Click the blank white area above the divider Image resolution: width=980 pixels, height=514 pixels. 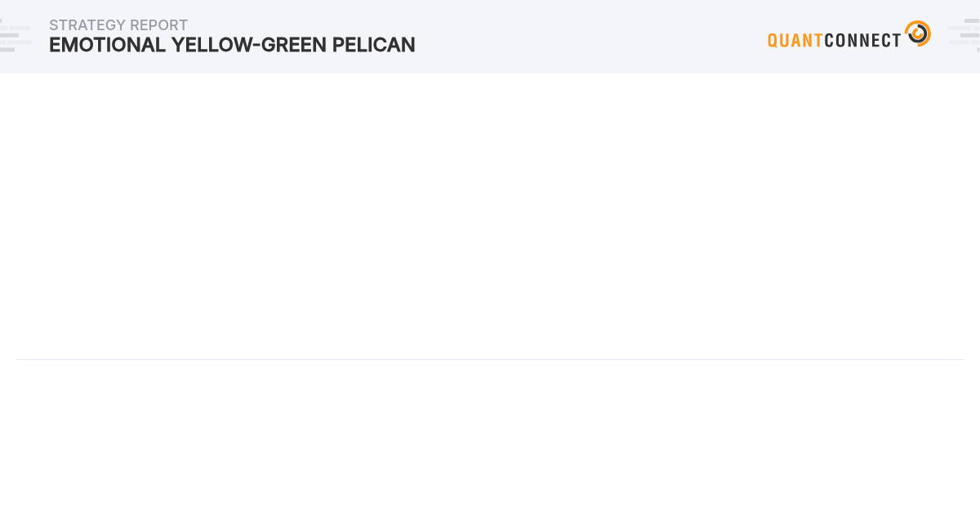(x=490, y=216)
